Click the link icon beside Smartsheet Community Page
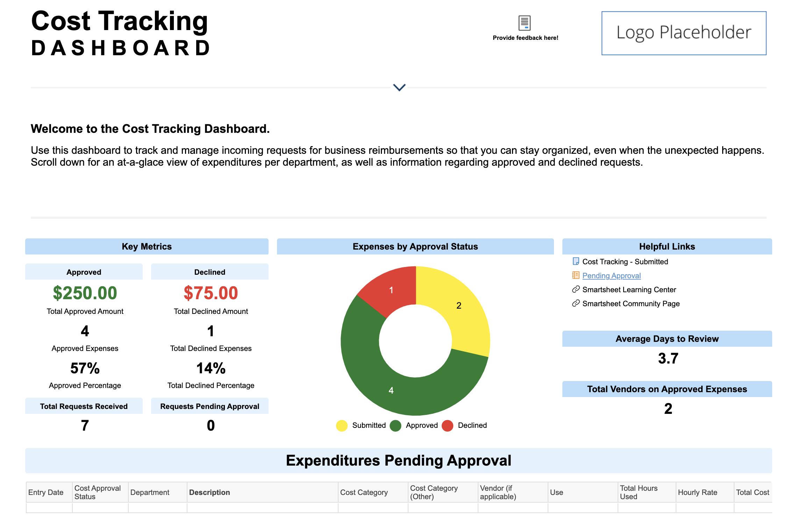 [576, 303]
